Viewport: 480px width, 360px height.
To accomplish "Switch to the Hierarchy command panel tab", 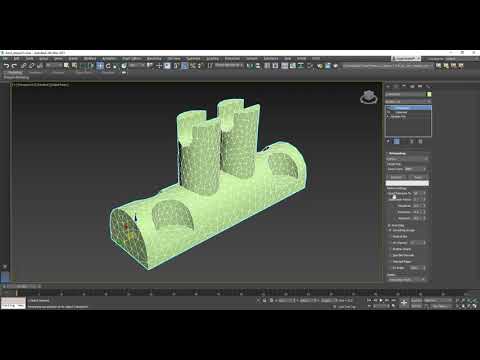I will (x=404, y=86).
